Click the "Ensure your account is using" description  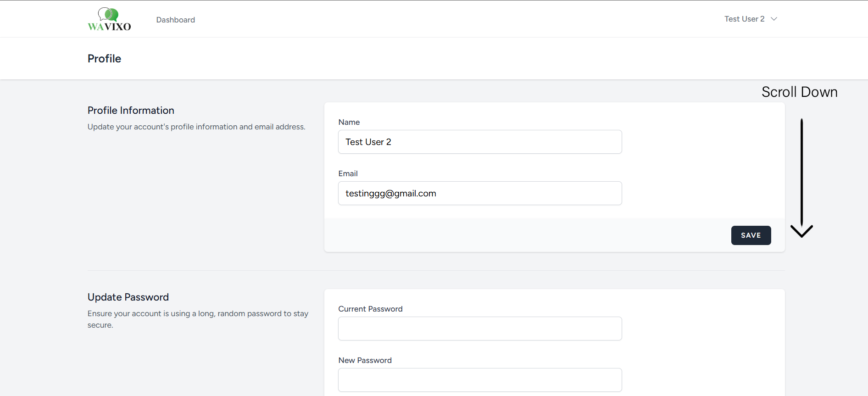click(x=198, y=314)
